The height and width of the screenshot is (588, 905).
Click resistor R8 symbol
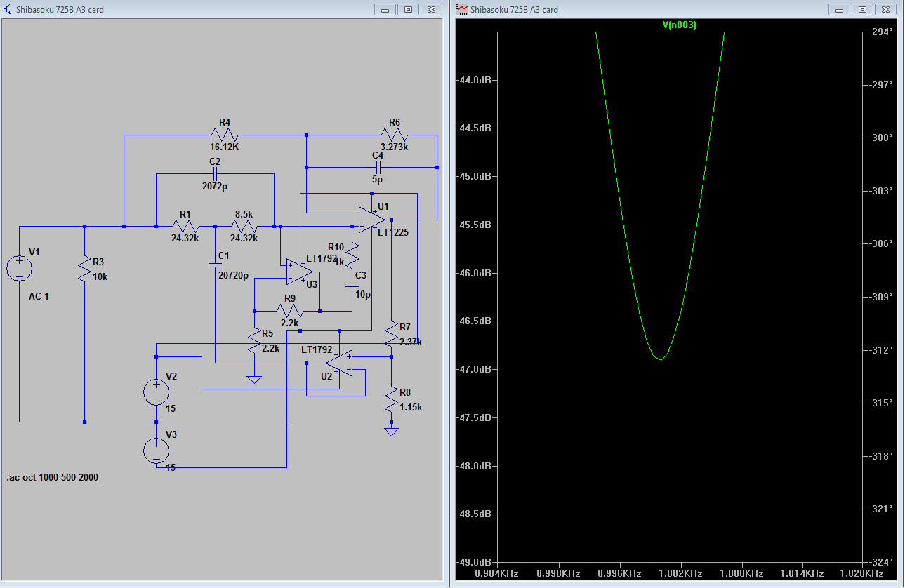(391, 400)
